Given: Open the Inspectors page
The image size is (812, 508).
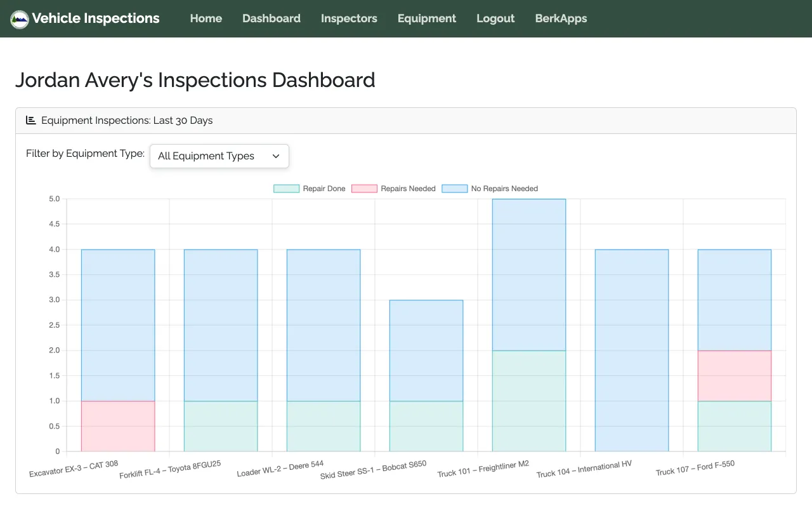Looking at the screenshot, I should tap(349, 18).
